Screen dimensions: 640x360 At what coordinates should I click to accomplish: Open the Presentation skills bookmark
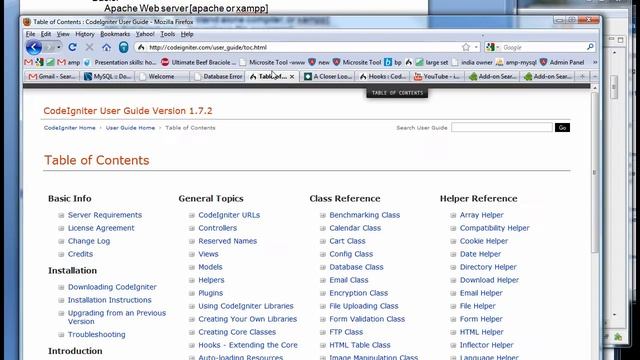click(x=120, y=62)
